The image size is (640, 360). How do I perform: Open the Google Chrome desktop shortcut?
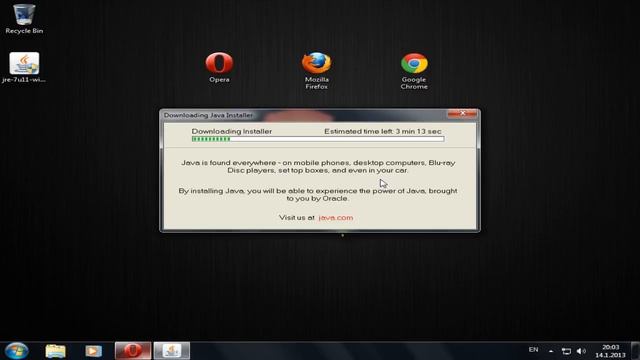pyautogui.click(x=414, y=71)
